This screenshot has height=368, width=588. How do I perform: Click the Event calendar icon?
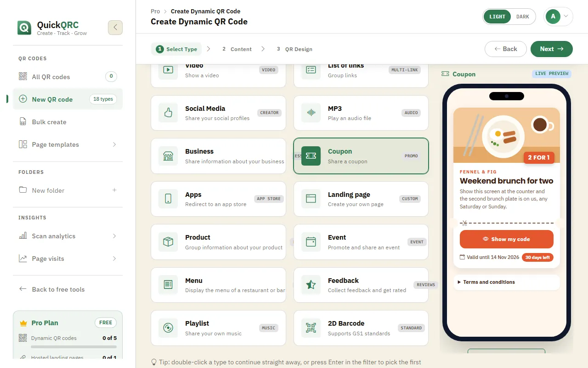311,242
